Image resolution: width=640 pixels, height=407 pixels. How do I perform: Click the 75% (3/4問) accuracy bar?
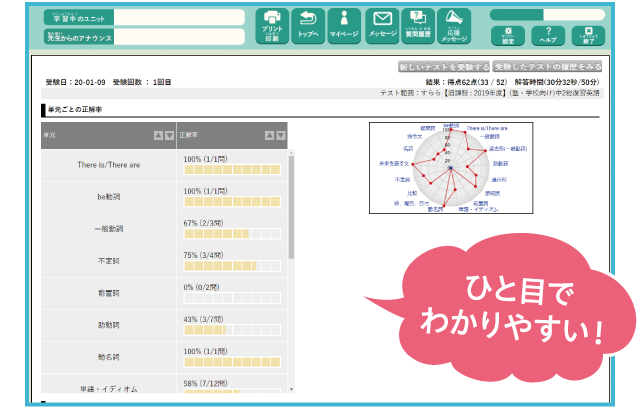(x=232, y=266)
